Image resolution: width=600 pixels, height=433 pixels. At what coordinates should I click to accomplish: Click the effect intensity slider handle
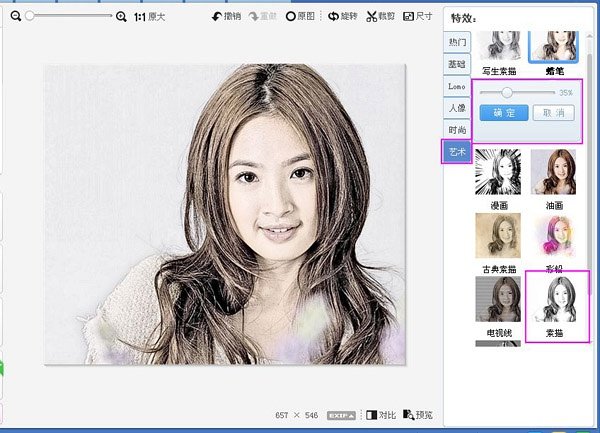pos(507,92)
